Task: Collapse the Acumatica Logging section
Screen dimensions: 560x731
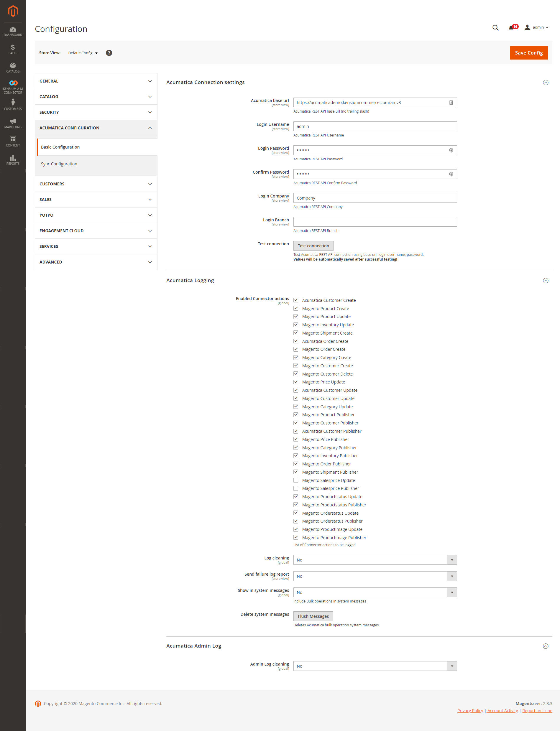Action: pos(545,281)
